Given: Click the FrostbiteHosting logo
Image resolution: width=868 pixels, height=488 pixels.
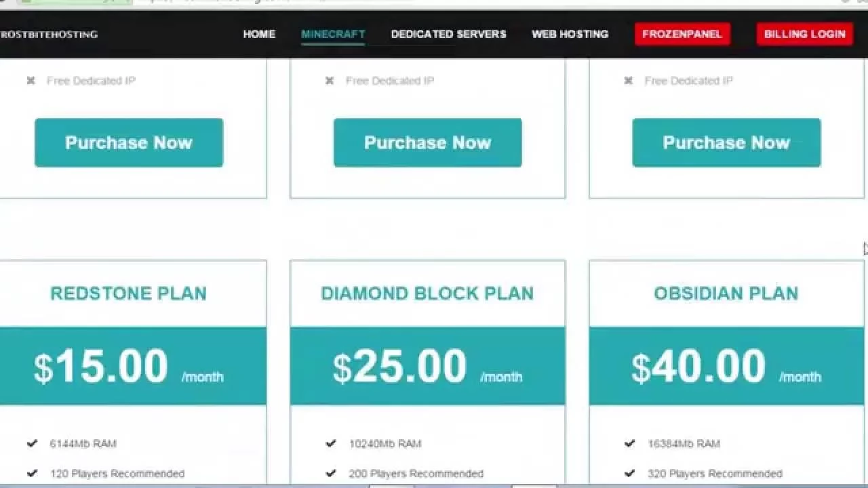Looking at the screenshot, I should pyautogui.click(x=49, y=34).
